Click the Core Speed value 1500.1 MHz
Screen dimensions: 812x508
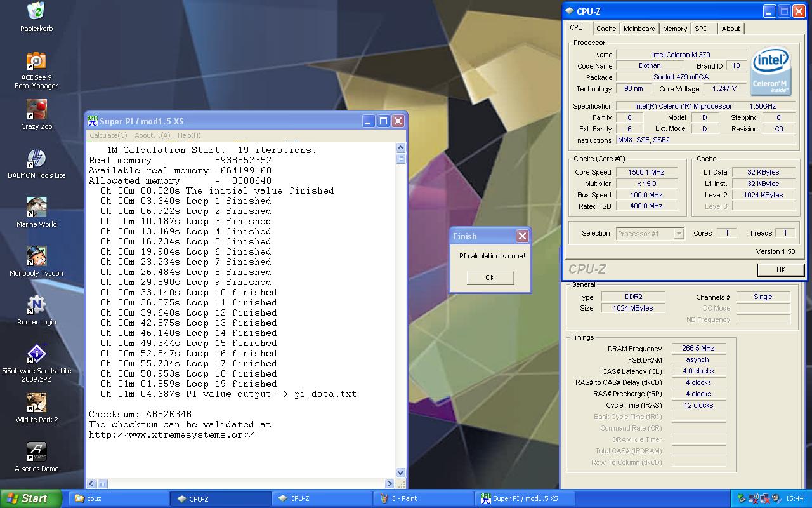646,172
